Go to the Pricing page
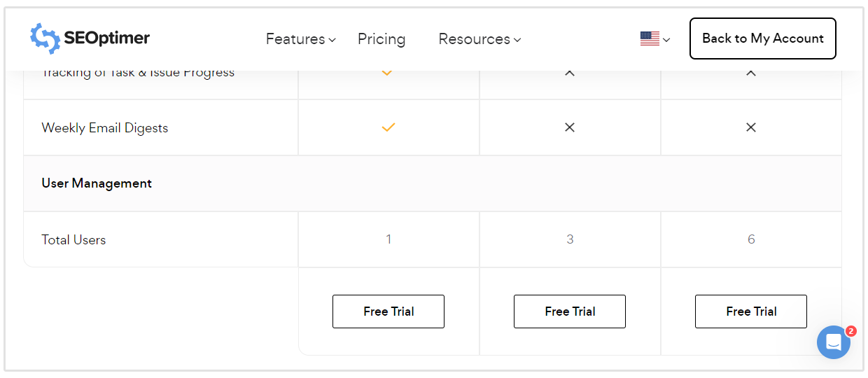 coord(381,39)
